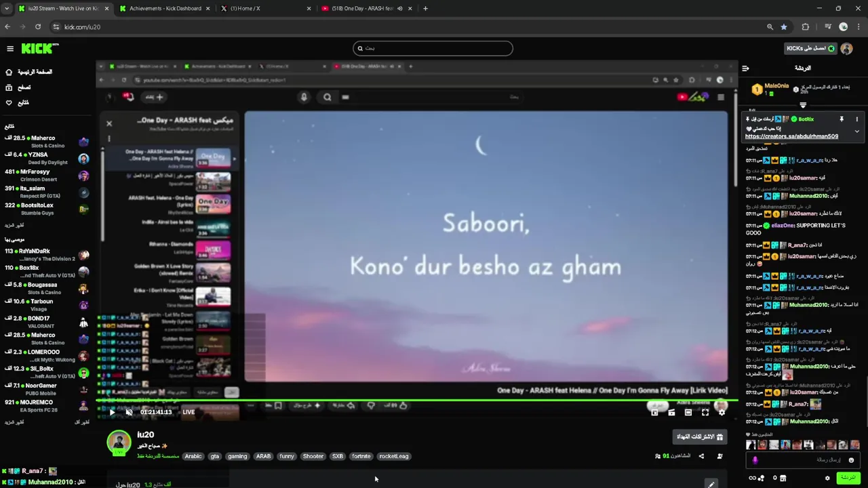Bookmark this page with star icon

point(784,27)
